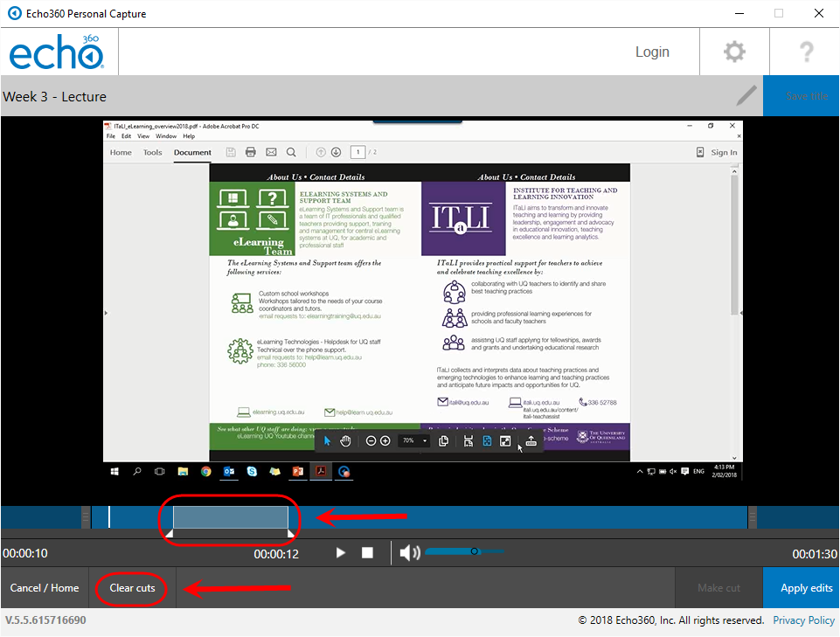Screen dimensions: 840x637
Task: Click the Clear cuts button
Action: click(x=132, y=588)
